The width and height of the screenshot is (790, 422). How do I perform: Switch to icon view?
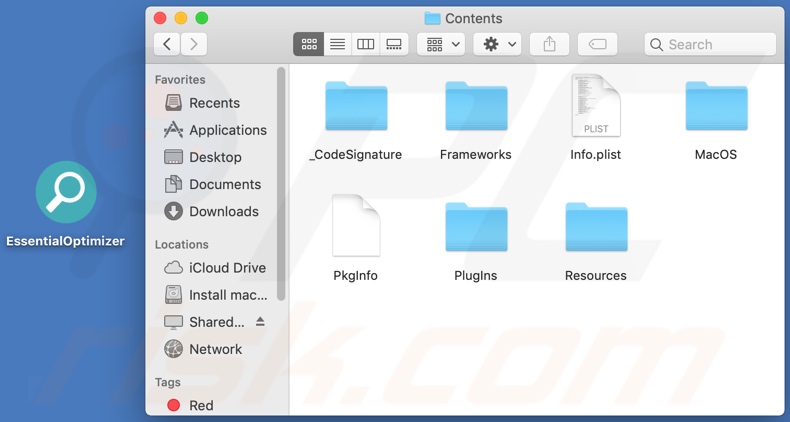(x=308, y=44)
